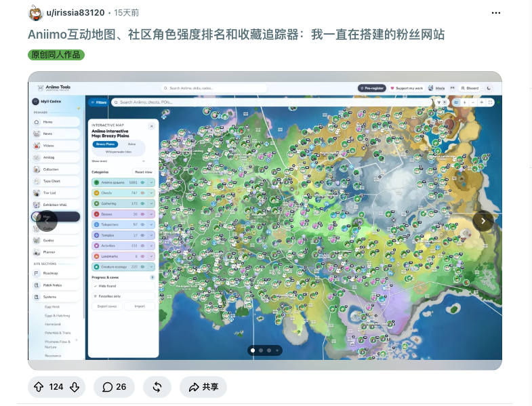Screen dimensions: 532x406
Task: Toggle visibility of Teleporters category
Action: pyautogui.click(x=143, y=225)
